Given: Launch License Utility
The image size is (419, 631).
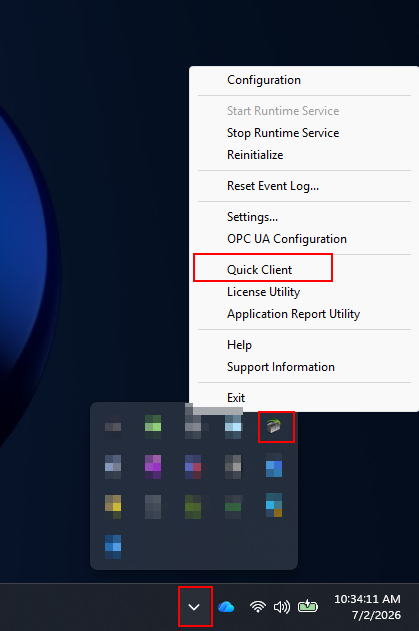Looking at the screenshot, I should 263,292.
